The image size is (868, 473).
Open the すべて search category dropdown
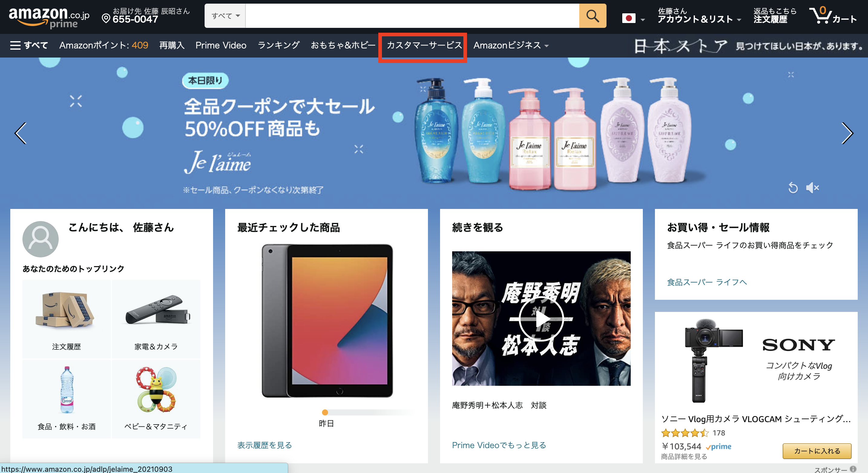225,16
